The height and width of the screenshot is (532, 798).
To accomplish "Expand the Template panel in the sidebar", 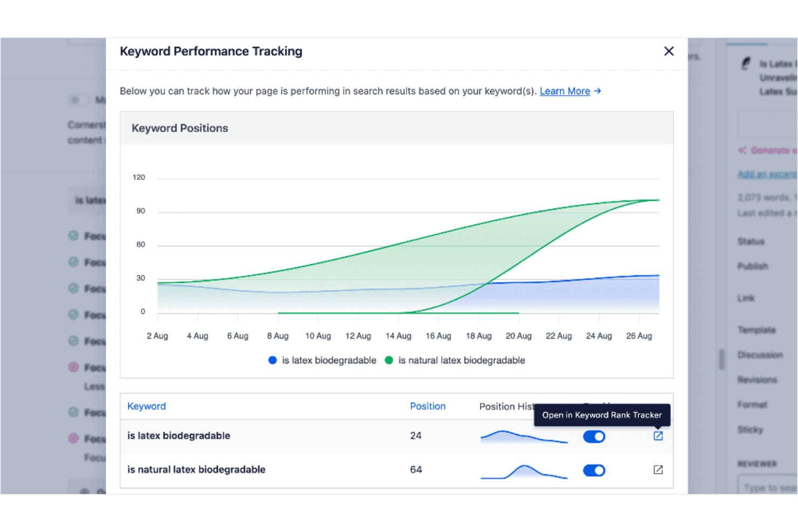I will pos(756,330).
